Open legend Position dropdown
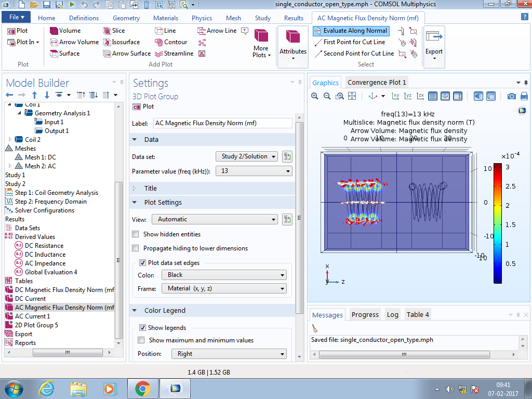The height and width of the screenshot is (399, 532). click(x=229, y=353)
